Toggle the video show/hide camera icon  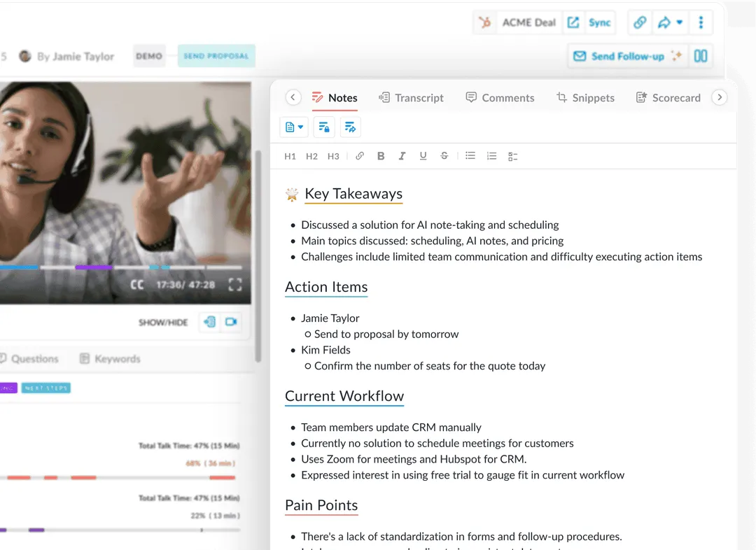click(x=231, y=321)
